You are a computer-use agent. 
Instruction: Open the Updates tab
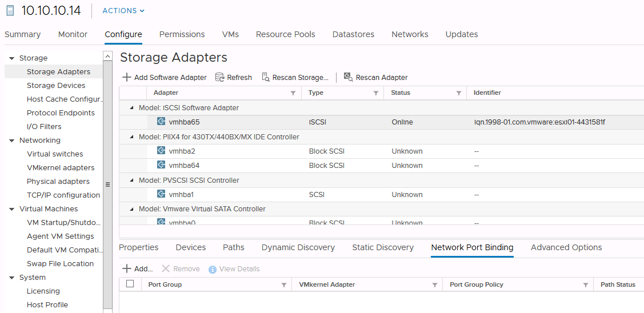(x=462, y=34)
